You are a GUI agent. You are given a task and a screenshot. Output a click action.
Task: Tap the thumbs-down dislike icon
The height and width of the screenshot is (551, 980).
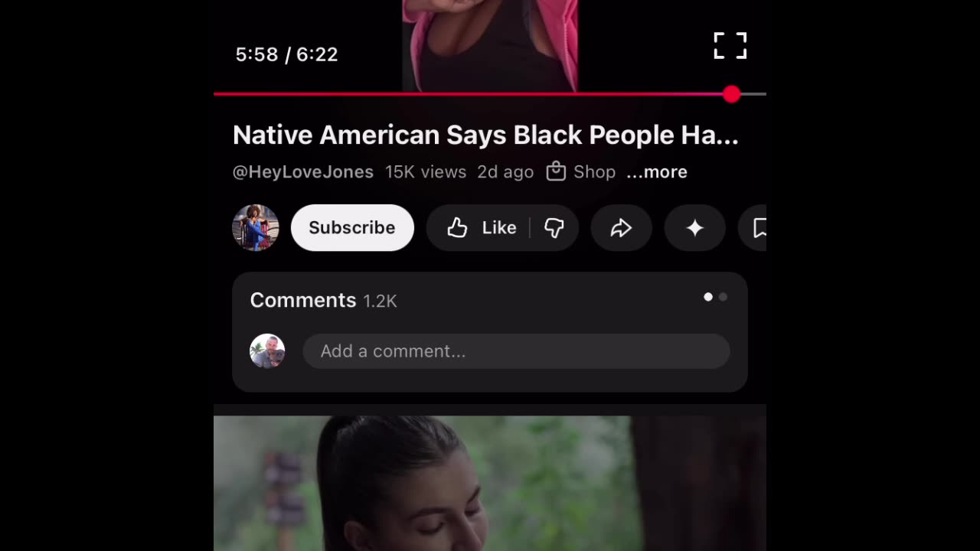tap(554, 227)
